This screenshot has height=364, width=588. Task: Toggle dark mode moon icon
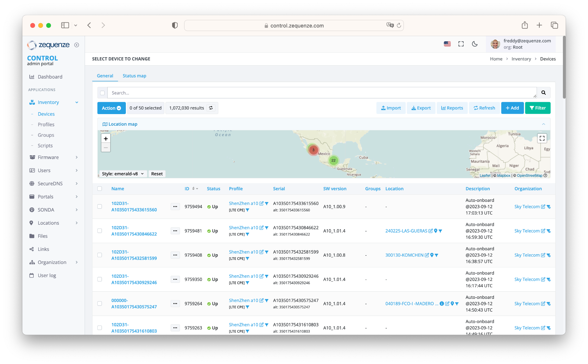click(475, 44)
